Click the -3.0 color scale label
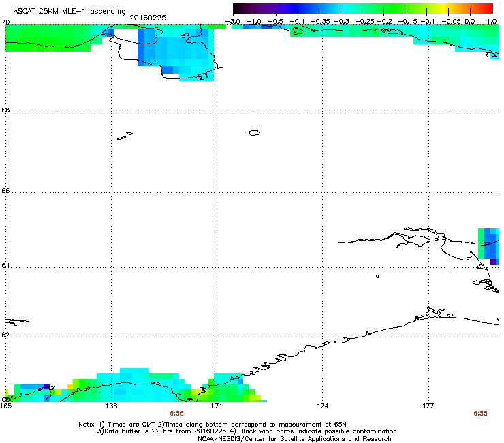 point(233,22)
